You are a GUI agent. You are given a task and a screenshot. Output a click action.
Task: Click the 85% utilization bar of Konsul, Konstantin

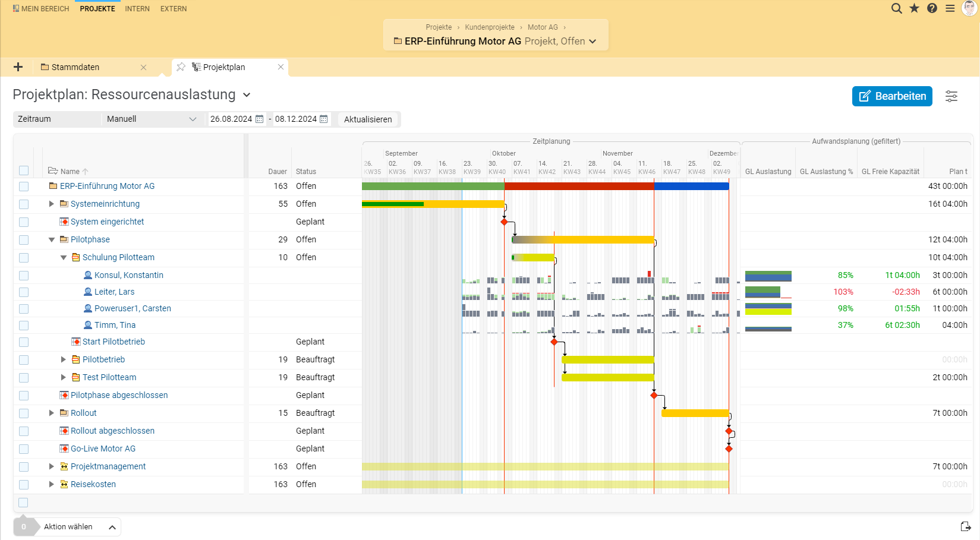click(768, 275)
